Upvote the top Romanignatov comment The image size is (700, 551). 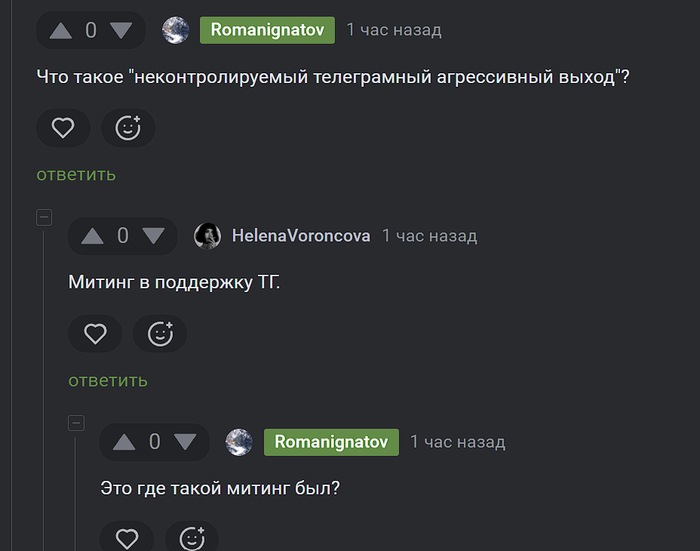[x=61, y=30]
